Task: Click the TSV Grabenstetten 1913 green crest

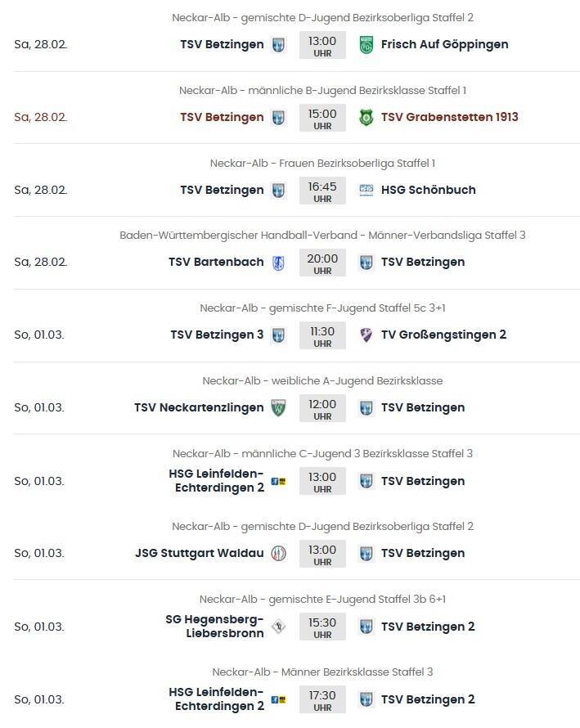Action: pyautogui.click(x=366, y=117)
